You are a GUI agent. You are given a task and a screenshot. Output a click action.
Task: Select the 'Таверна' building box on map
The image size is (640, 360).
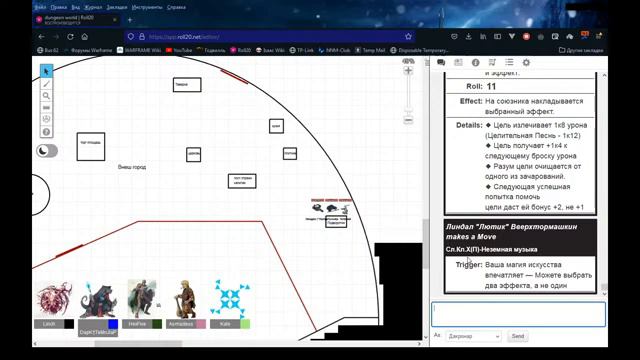pyautogui.click(x=187, y=84)
